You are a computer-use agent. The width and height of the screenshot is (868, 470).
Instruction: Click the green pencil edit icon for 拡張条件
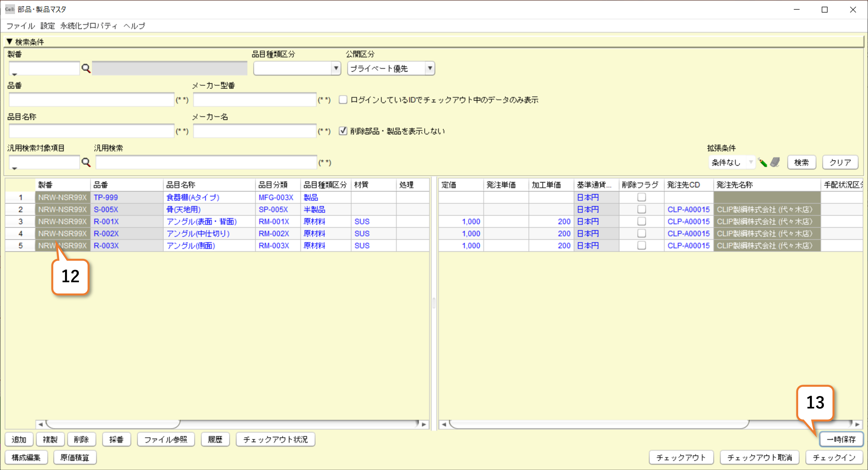[762, 162]
